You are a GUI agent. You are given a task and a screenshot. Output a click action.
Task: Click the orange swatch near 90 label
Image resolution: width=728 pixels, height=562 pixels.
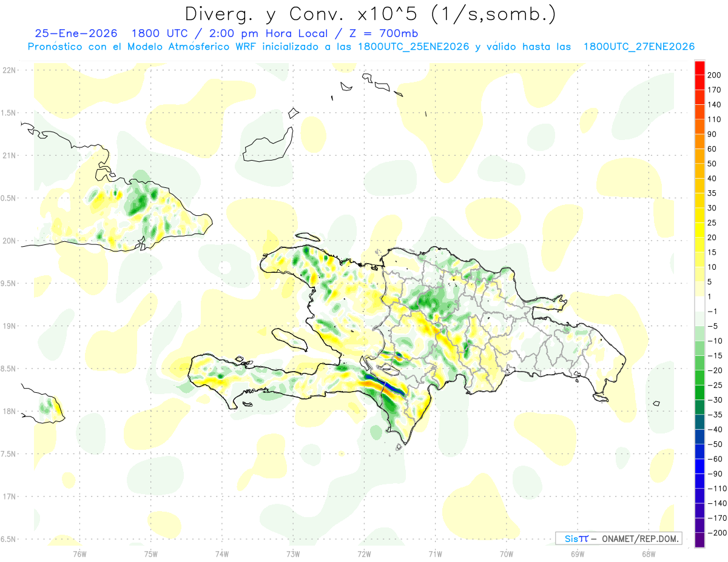click(699, 127)
